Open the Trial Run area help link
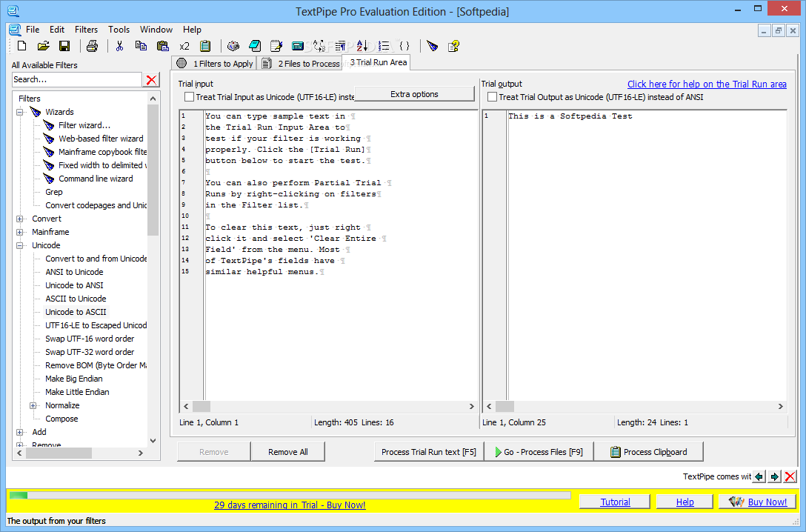 [x=707, y=84]
